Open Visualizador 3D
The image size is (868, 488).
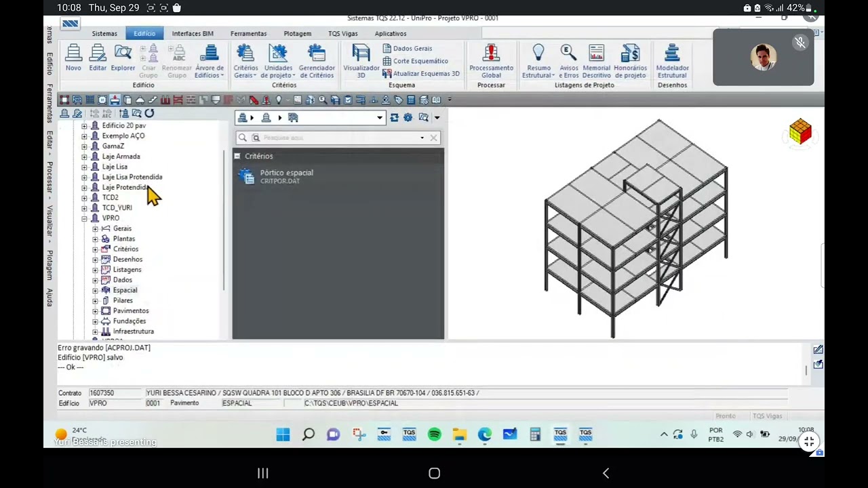361,61
